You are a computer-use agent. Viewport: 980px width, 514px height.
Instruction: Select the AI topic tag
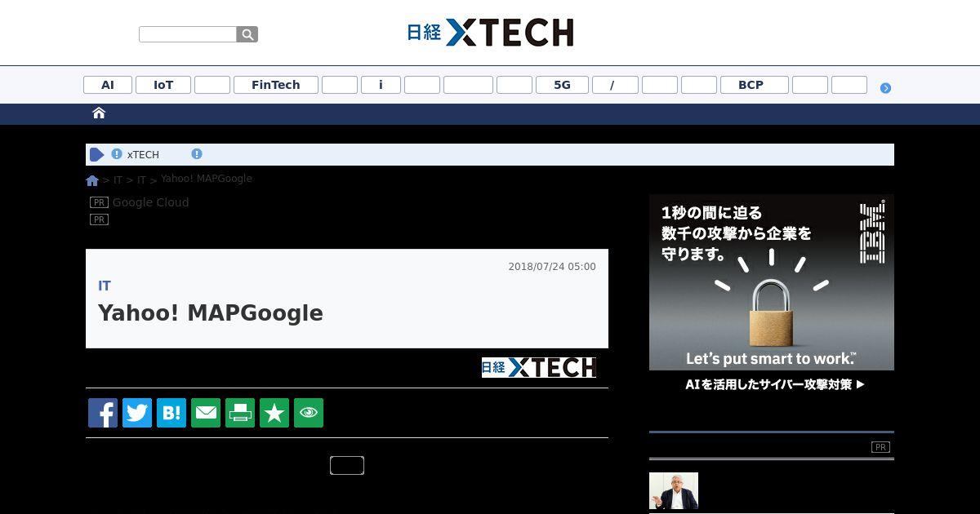108,85
